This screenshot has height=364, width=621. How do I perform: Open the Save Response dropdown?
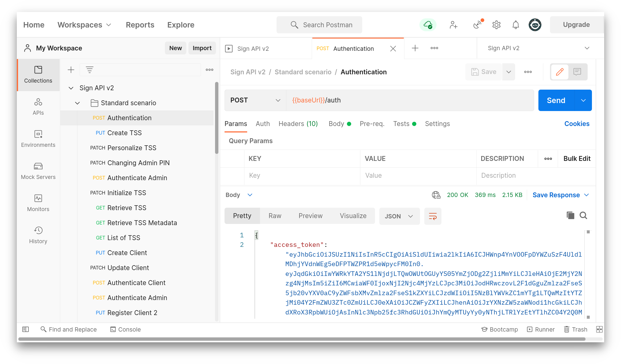point(561,195)
